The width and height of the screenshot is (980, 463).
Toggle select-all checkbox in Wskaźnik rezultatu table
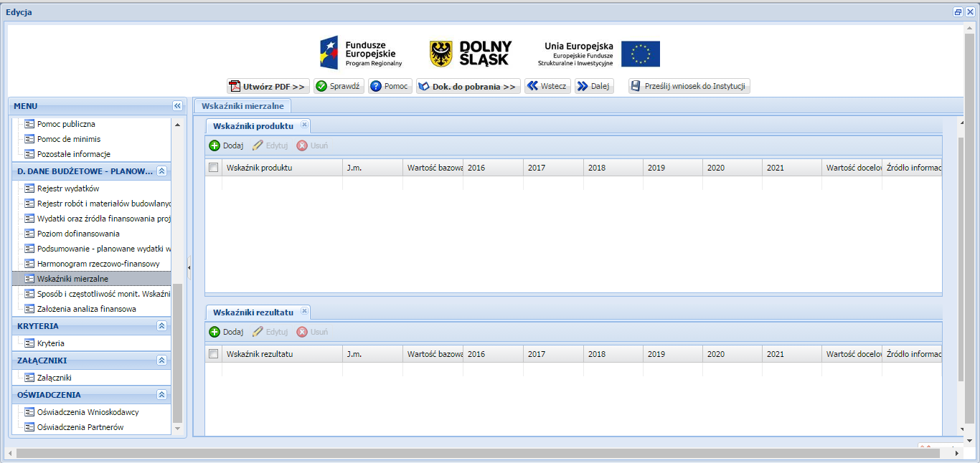coord(213,353)
